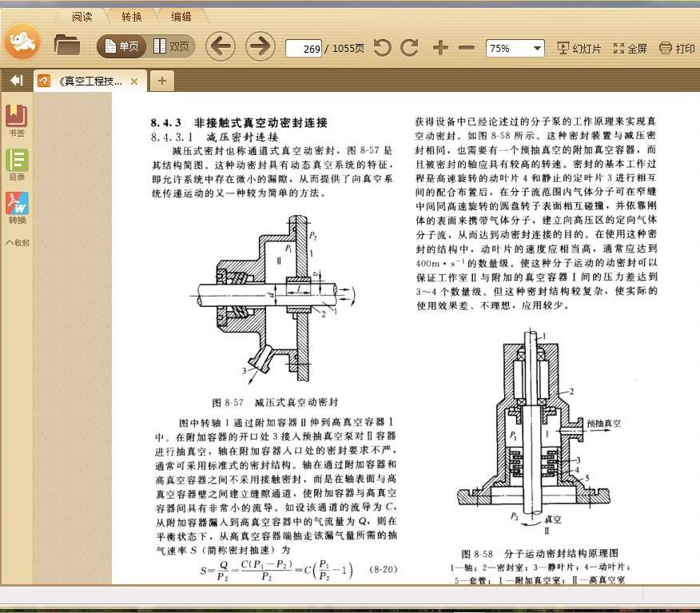Viewport: 700px width, 613px height.
Task: Click the heading 8.4.3 非接触式真空动密封连接
Action: pyautogui.click(x=239, y=123)
